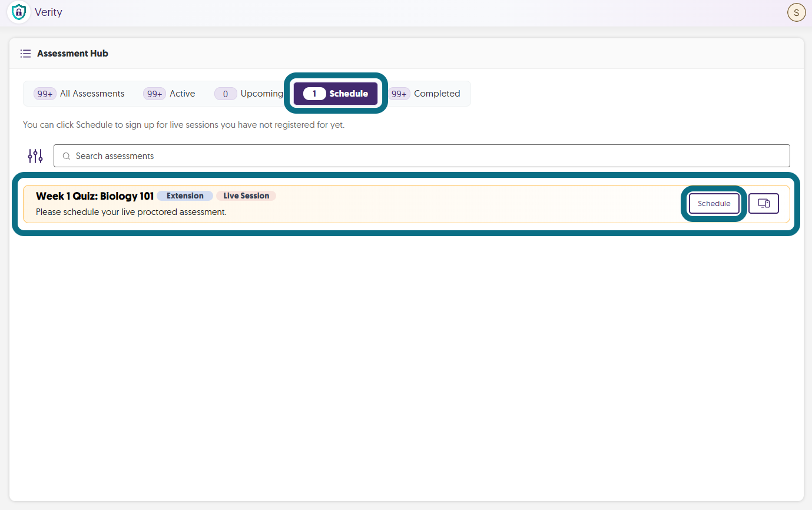Toggle the Assessment Hub list menu icon
Image resolution: width=812 pixels, height=510 pixels.
(x=25, y=54)
